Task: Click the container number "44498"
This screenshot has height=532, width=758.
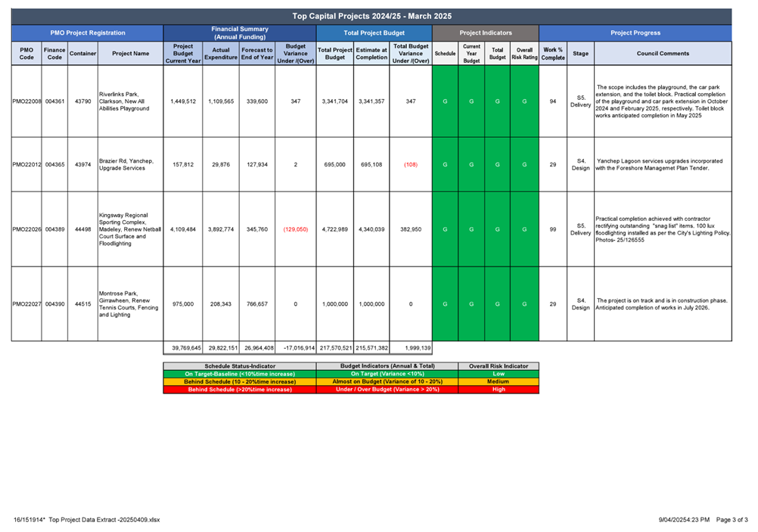Action: coord(82,229)
